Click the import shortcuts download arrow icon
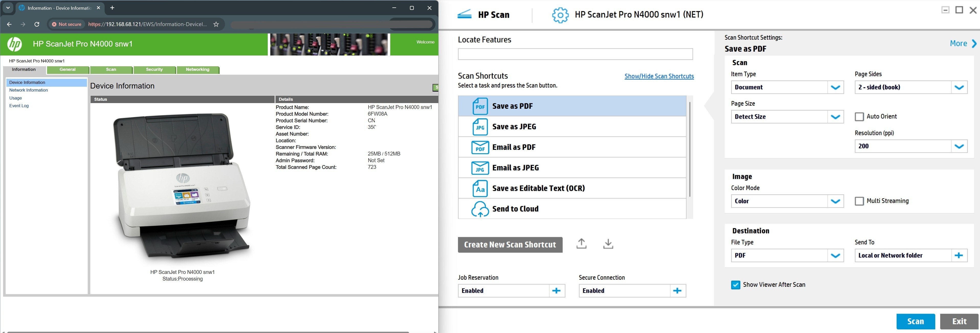The image size is (980, 333). pyautogui.click(x=608, y=243)
